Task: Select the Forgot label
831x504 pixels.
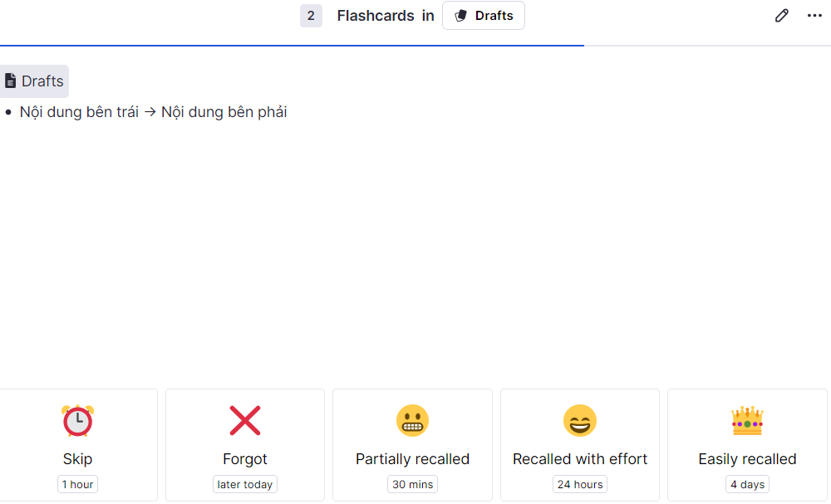Action: 245,459
